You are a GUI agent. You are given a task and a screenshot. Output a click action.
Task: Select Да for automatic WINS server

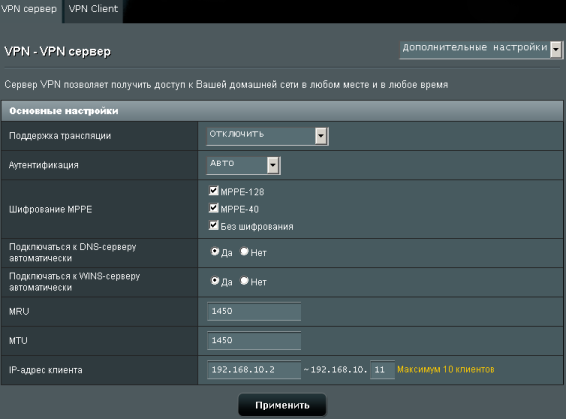pyautogui.click(x=215, y=280)
